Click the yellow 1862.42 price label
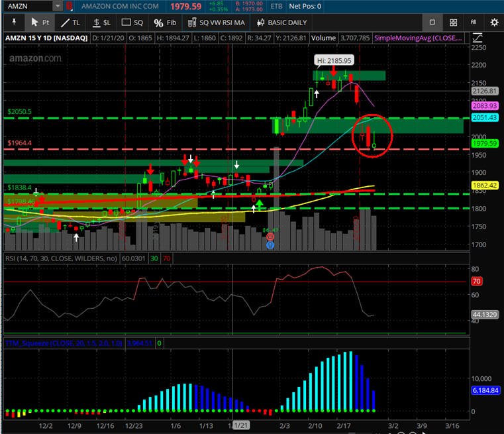Viewport: 504px width, 434px height. point(485,185)
